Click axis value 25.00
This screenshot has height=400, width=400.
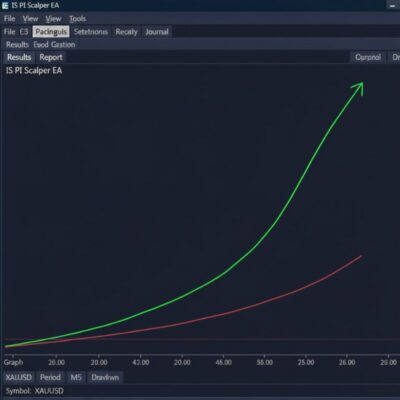(x=306, y=362)
